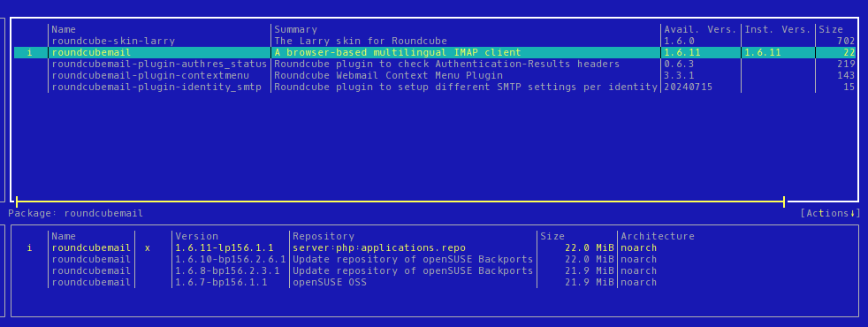Click the server:php:applications.repo repository cell

tap(379, 247)
